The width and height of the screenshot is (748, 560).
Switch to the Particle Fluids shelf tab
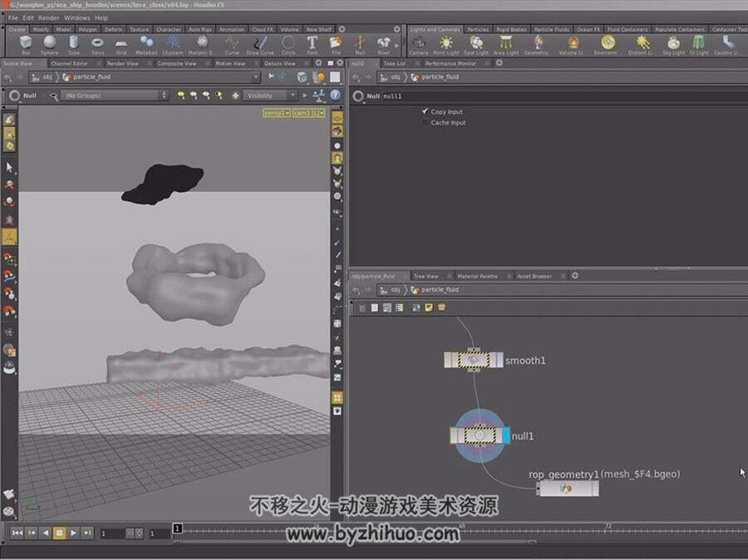[552, 29]
